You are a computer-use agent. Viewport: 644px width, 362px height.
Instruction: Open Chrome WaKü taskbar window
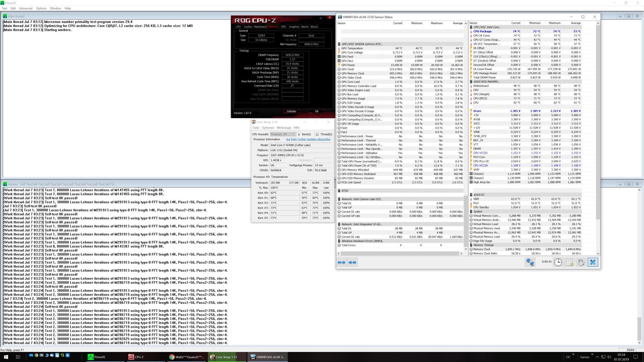click(x=187, y=357)
